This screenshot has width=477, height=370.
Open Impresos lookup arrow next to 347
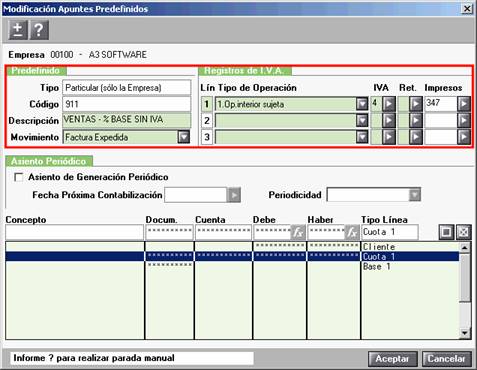click(464, 104)
